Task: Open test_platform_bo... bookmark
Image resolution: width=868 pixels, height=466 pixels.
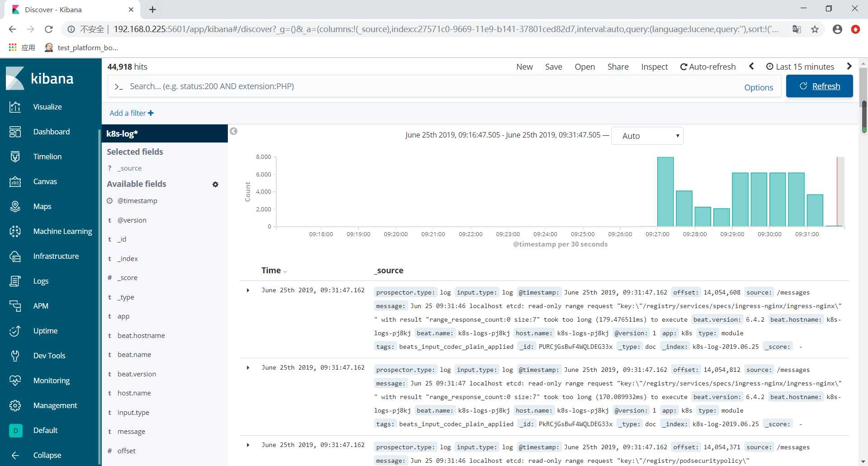Action: 81,48
